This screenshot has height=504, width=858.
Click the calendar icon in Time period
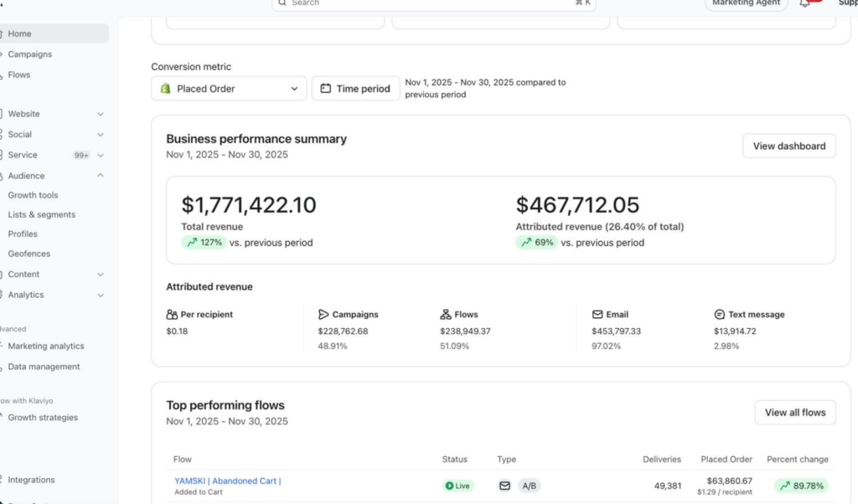[x=326, y=89]
